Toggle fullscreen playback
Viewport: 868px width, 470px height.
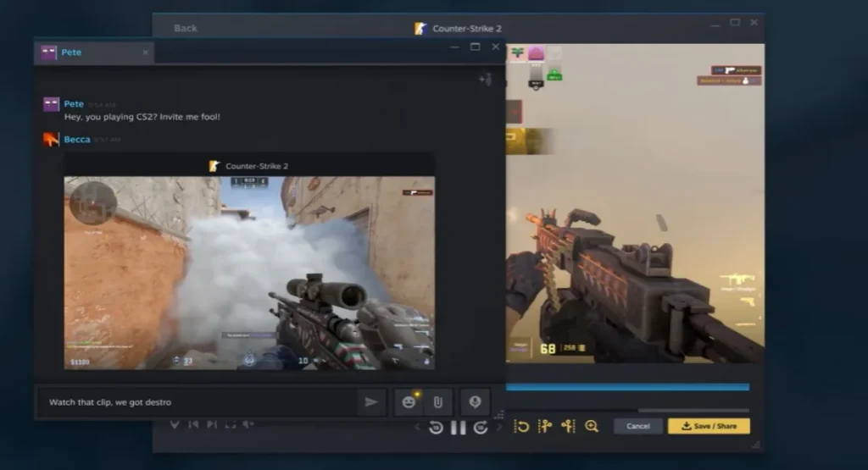(x=231, y=424)
